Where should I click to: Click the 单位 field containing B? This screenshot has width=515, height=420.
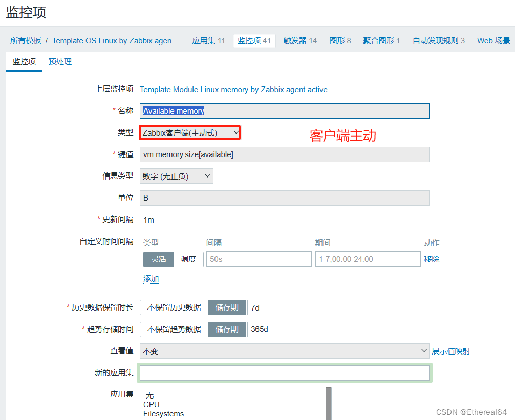[x=285, y=198]
